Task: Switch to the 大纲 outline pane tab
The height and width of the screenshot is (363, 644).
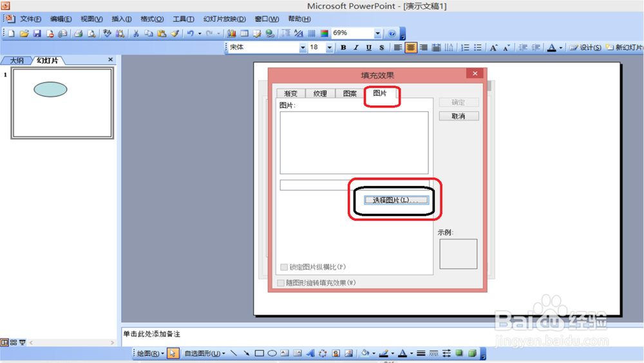Action: point(17,60)
